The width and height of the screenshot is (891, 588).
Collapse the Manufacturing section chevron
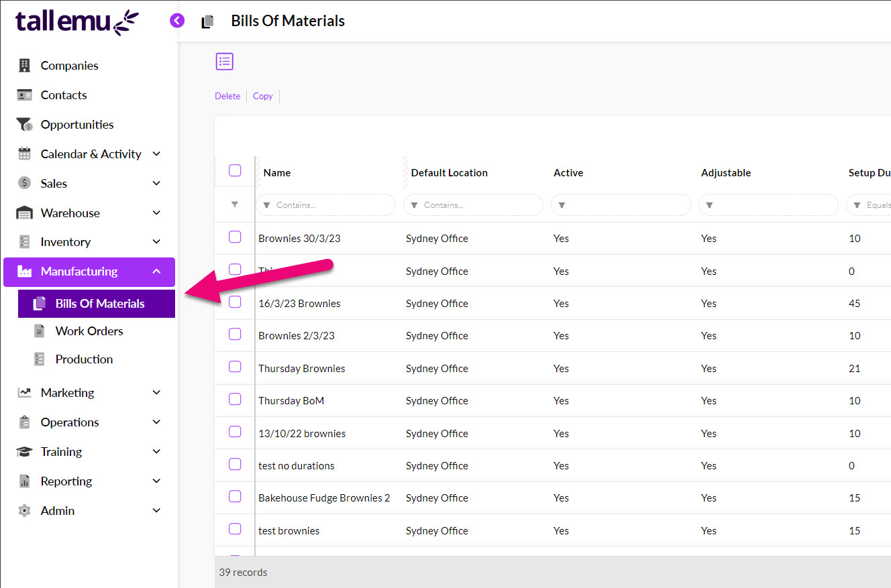tap(156, 272)
